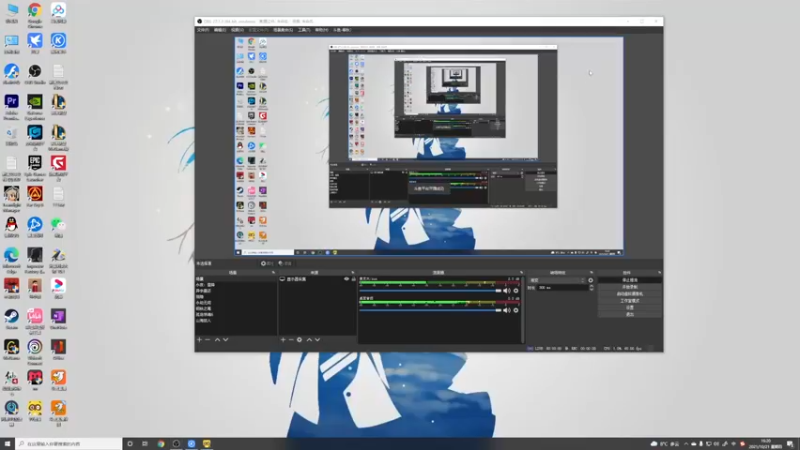Open source properties via gear in Sources panel
Viewport: 800px width, 450px height.
point(299,340)
